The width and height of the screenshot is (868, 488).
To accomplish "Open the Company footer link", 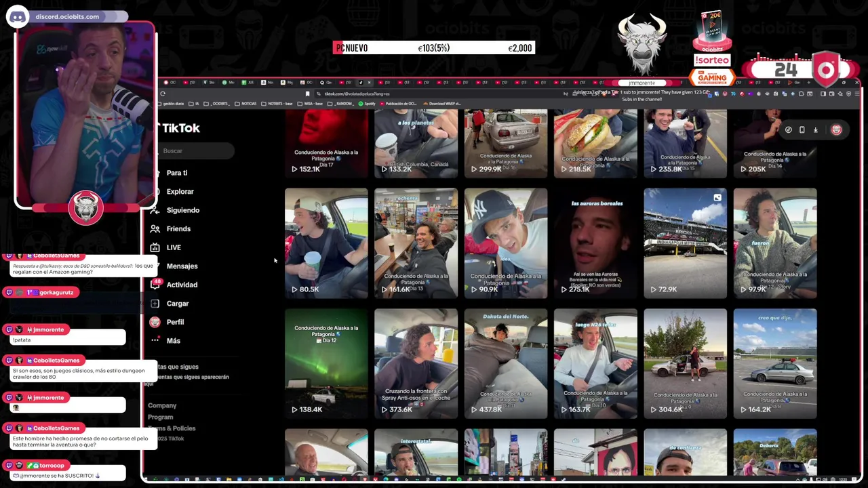I will (x=162, y=405).
